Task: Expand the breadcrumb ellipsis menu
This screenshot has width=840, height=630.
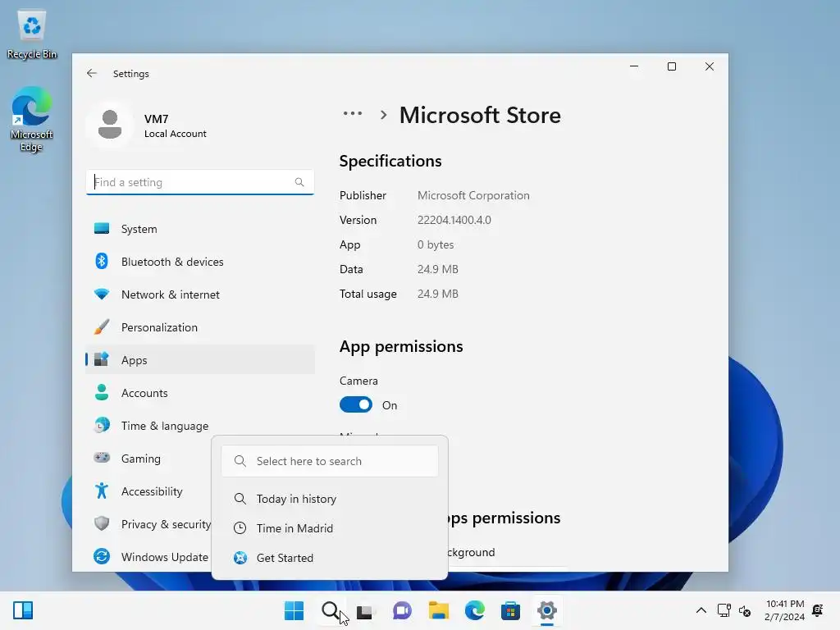Action: 353,113
